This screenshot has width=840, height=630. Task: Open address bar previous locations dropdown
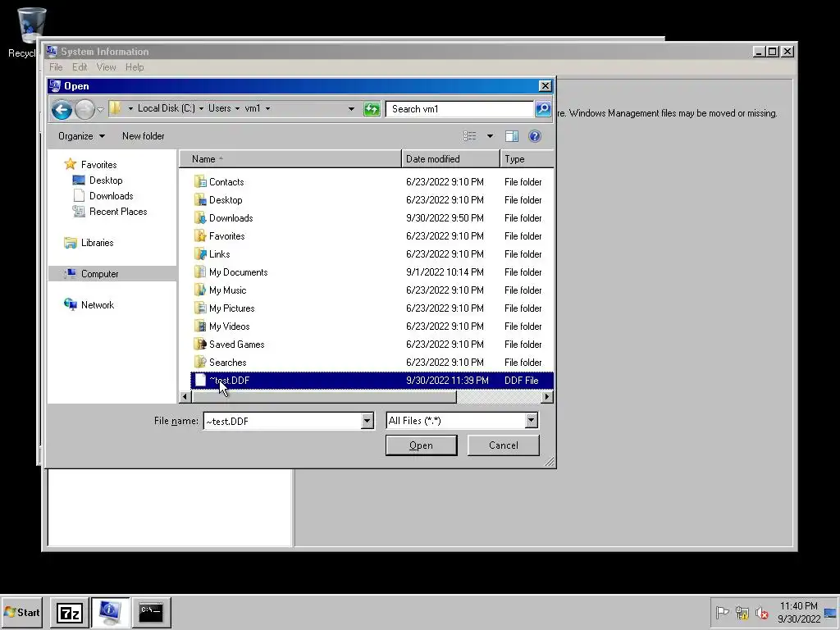pyautogui.click(x=351, y=109)
